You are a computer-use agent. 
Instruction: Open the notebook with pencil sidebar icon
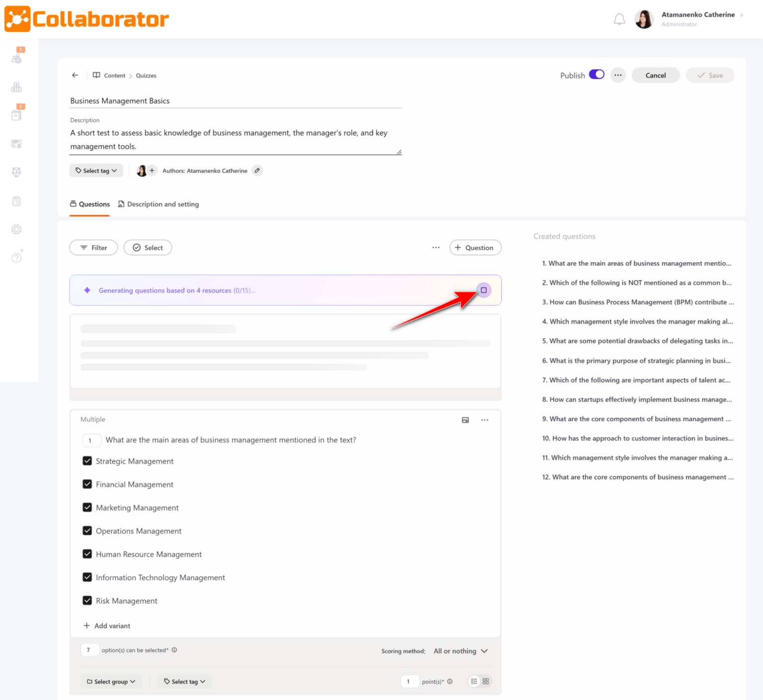16,115
